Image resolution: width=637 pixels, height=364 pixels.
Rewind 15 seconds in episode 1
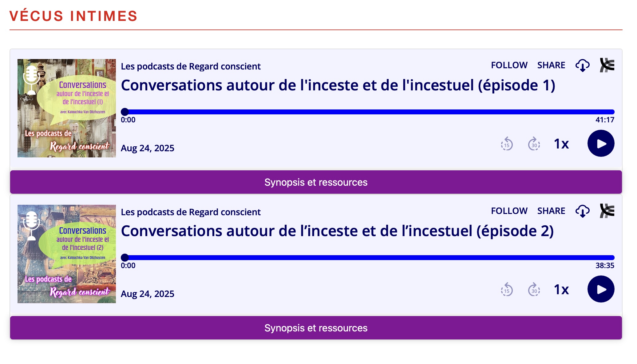pos(507,144)
